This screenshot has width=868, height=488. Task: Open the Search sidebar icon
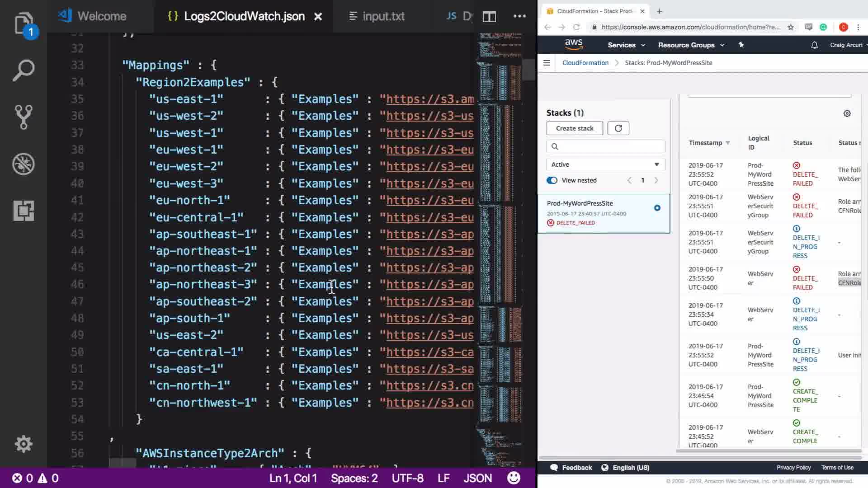coord(24,70)
